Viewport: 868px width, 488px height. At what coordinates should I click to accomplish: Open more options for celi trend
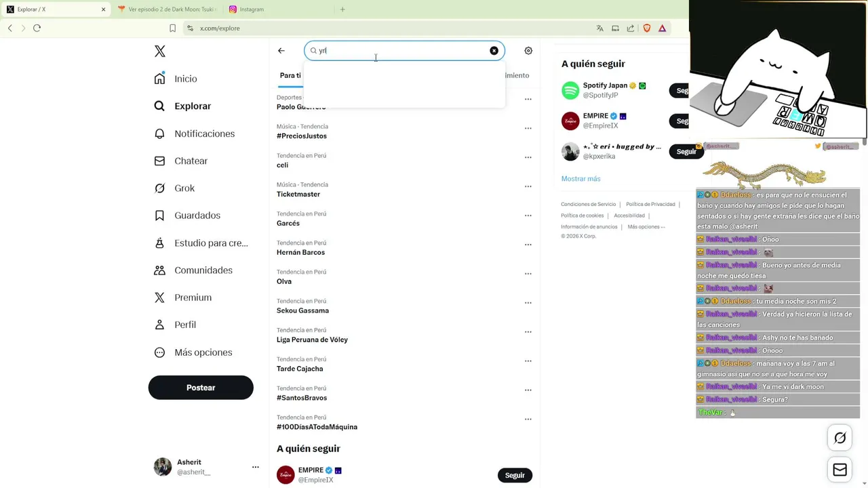[x=528, y=158]
